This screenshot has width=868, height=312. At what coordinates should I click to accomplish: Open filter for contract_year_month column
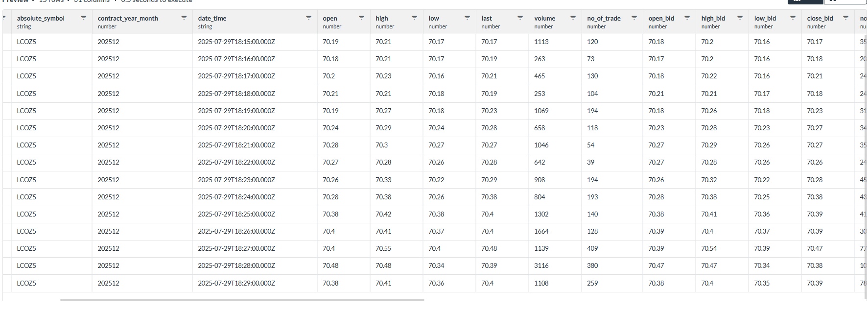(x=184, y=18)
